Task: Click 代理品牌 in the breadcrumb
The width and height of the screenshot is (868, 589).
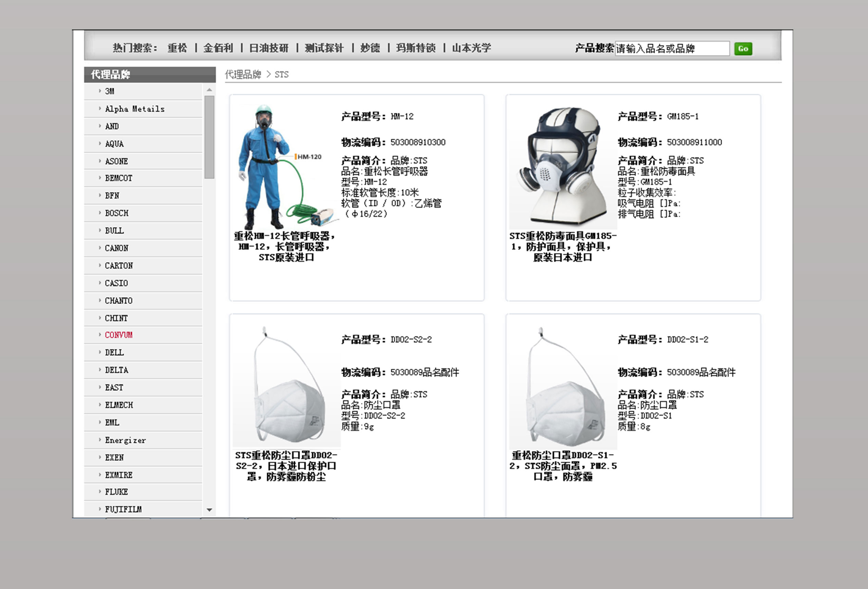Action: pos(243,74)
